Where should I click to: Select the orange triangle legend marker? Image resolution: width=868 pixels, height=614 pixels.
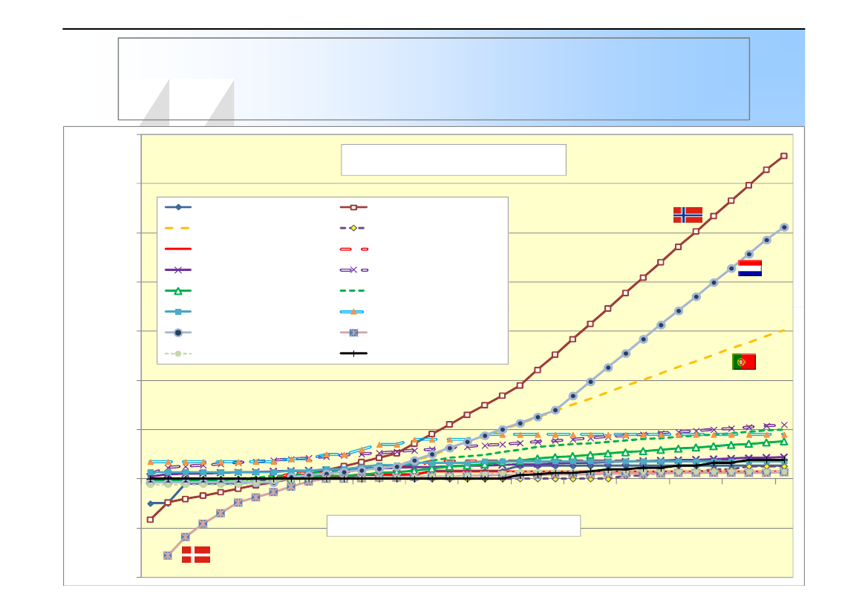click(353, 312)
